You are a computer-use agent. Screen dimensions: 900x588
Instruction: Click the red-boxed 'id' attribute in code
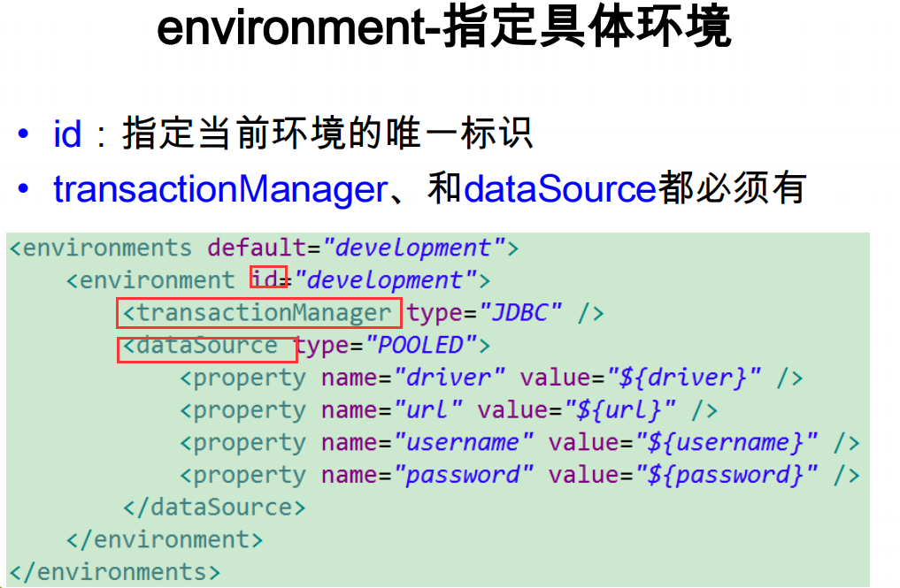269,277
